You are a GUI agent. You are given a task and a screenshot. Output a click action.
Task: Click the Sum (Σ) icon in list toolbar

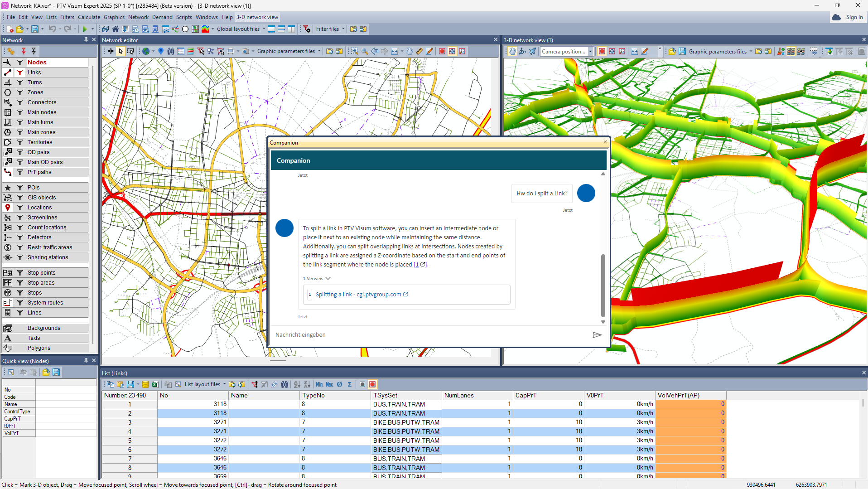(x=349, y=384)
